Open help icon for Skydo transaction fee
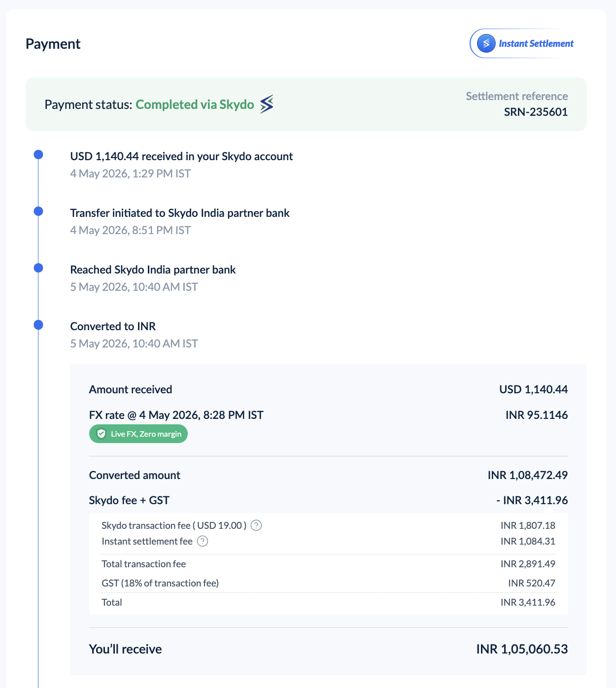616x688 pixels. [x=256, y=525]
